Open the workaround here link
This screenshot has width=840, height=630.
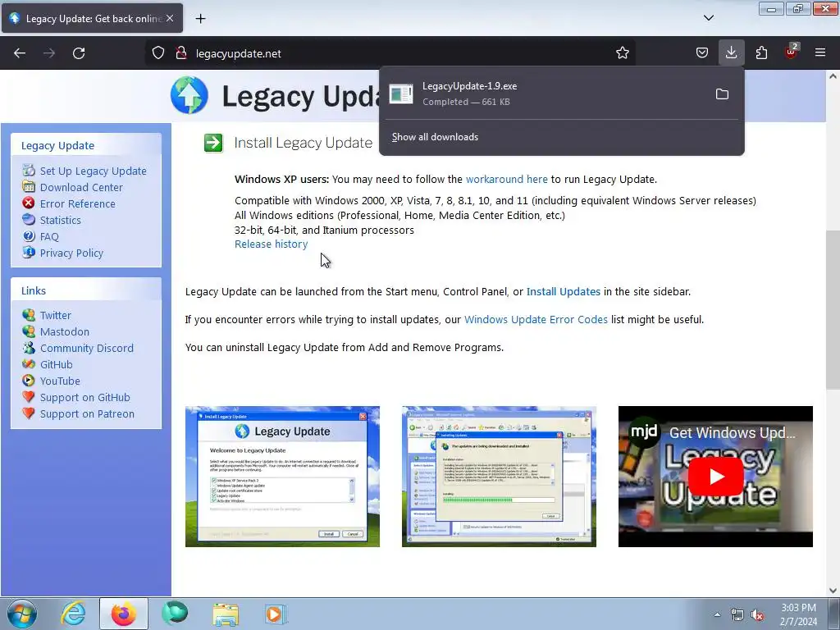pyautogui.click(x=507, y=180)
